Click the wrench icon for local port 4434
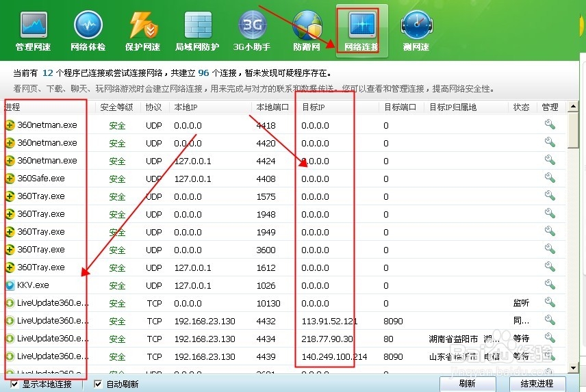The image size is (586, 392). (550, 338)
